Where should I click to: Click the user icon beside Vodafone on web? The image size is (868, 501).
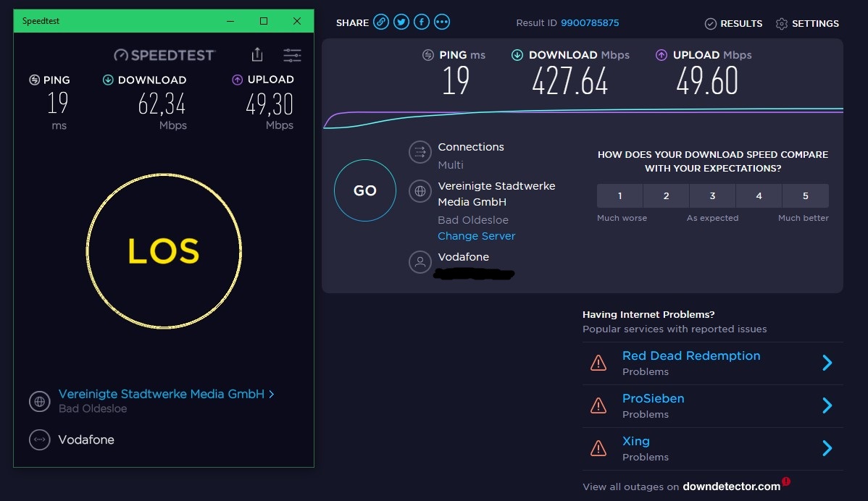[420, 262]
